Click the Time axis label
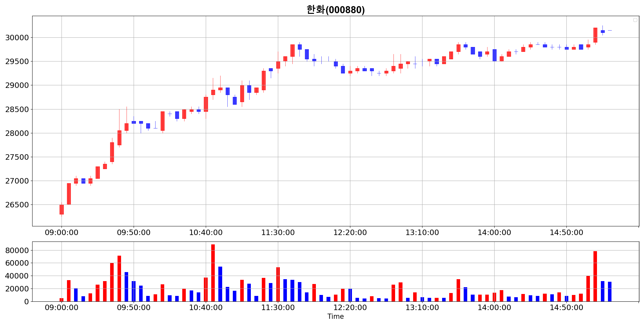Screen dimensions: 644x322 336,317
